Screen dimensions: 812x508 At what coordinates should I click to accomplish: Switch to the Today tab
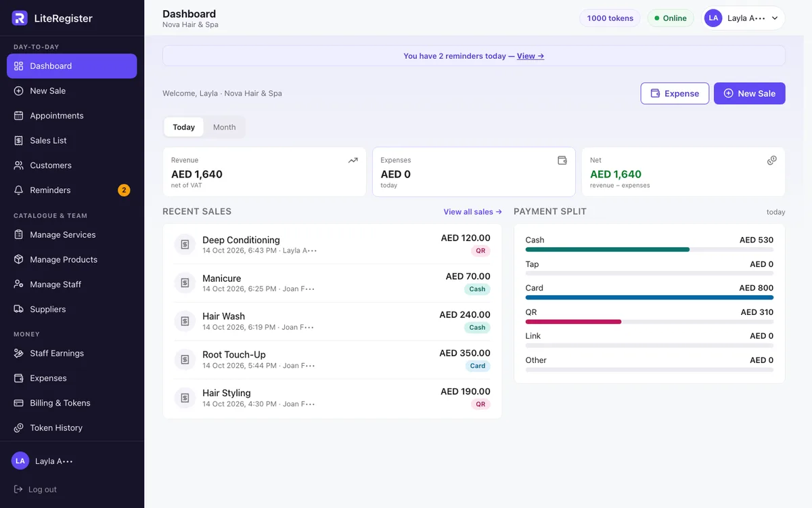pyautogui.click(x=183, y=127)
